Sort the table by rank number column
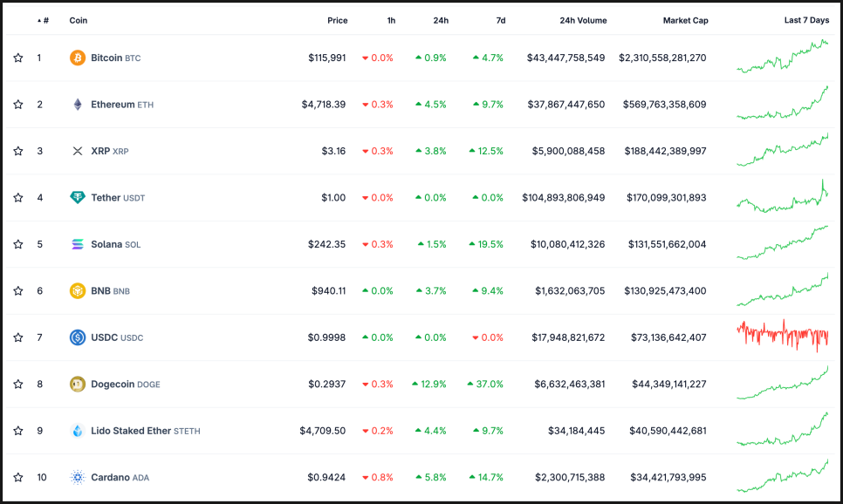The image size is (843, 504). [43, 20]
